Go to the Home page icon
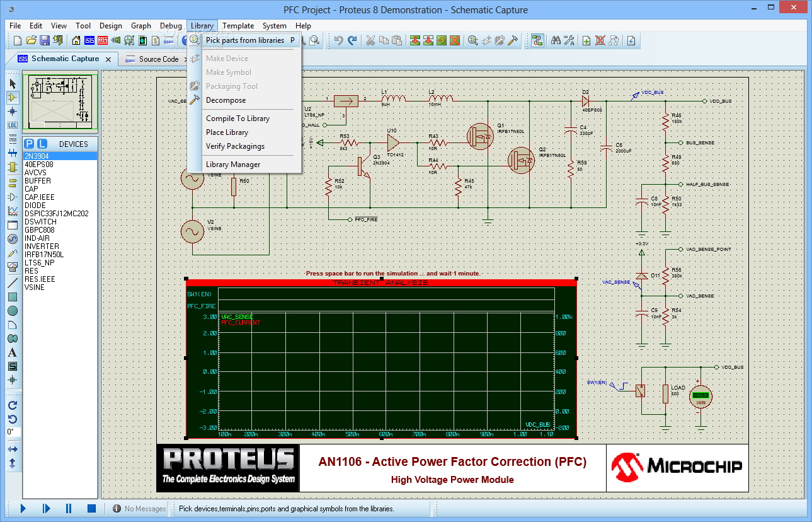 (x=76, y=40)
